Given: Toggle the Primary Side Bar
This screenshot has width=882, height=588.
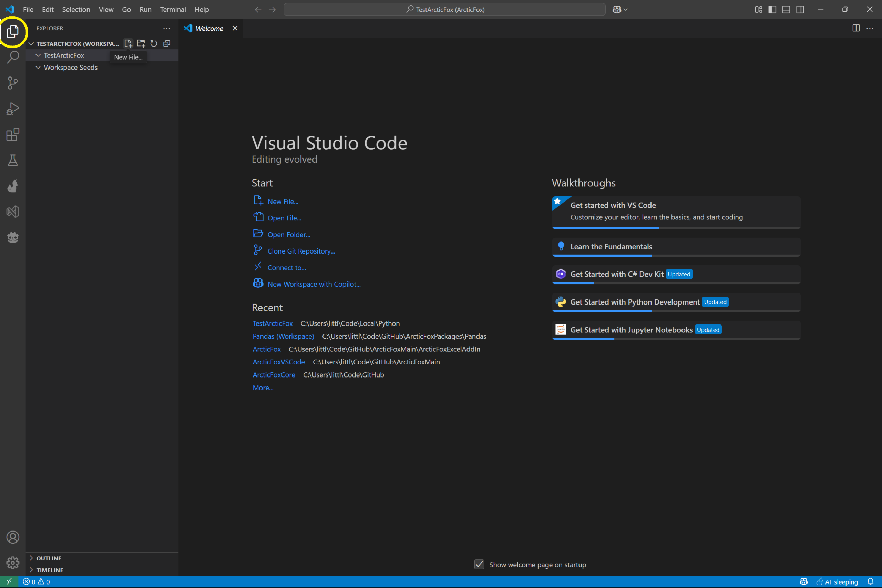Looking at the screenshot, I should tap(772, 10).
